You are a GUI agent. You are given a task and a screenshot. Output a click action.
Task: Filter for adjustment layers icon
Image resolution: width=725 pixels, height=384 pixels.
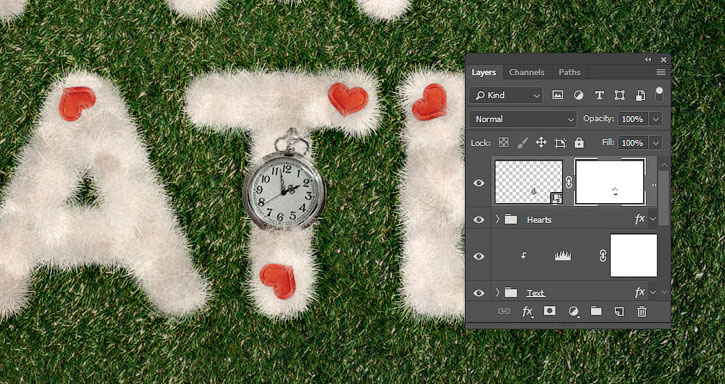[578, 95]
